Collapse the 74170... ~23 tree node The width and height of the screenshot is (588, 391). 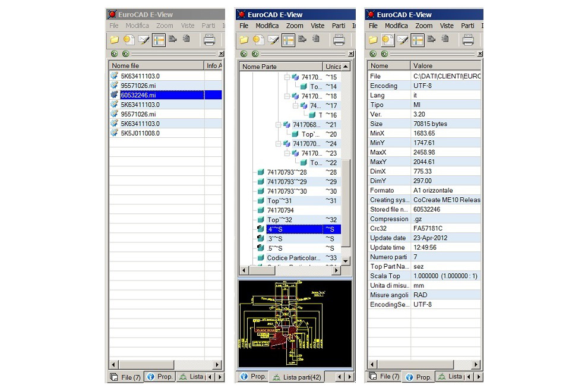pyautogui.click(x=287, y=153)
